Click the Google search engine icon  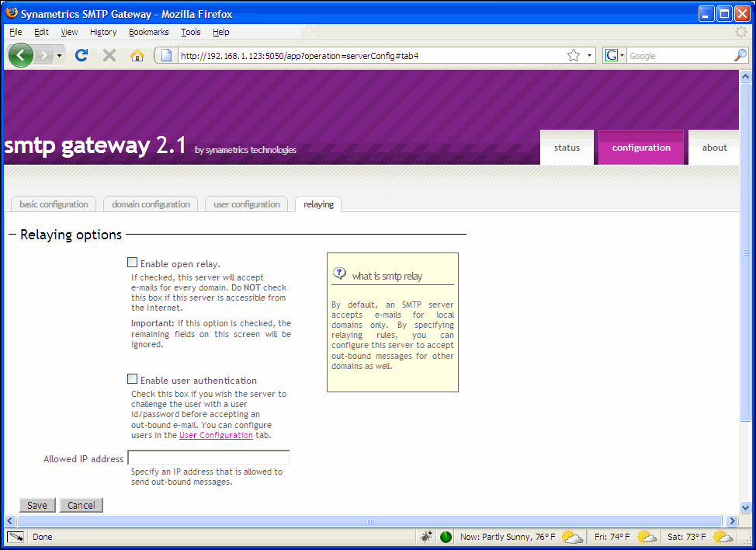(612, 55)
